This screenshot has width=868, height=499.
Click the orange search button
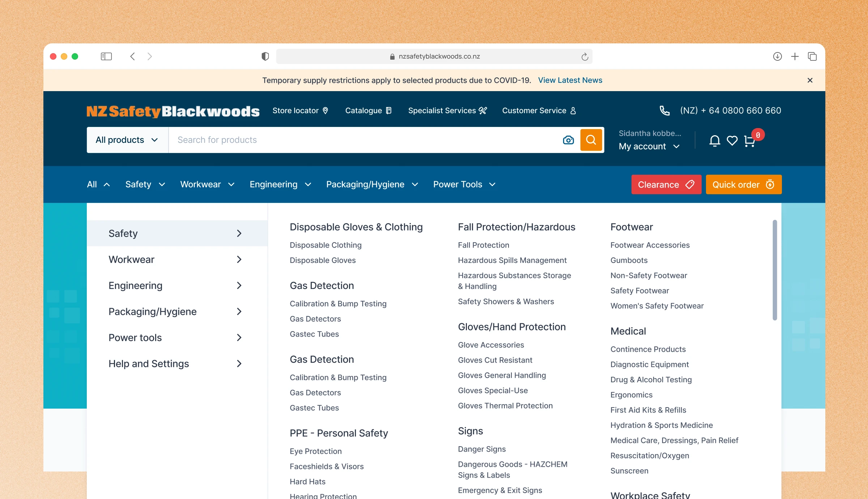tap(591, 140)
